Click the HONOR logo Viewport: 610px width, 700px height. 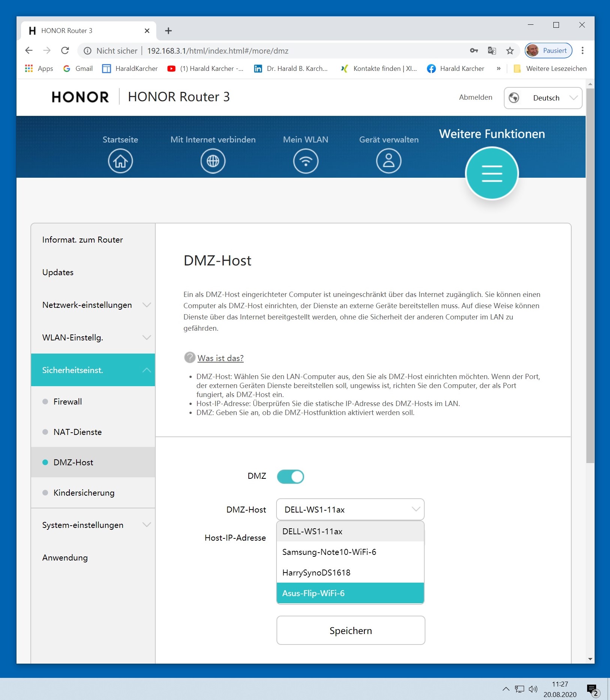[x=80, y=97]
